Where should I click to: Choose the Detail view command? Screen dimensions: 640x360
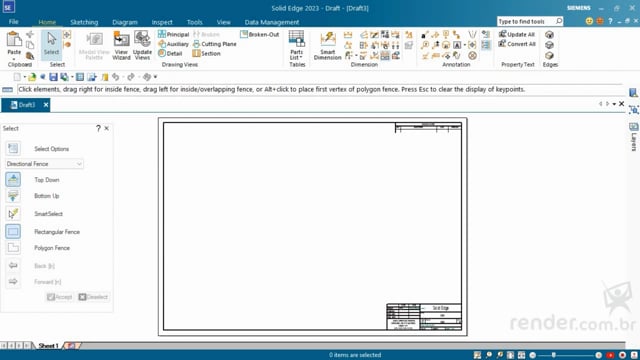170,53
